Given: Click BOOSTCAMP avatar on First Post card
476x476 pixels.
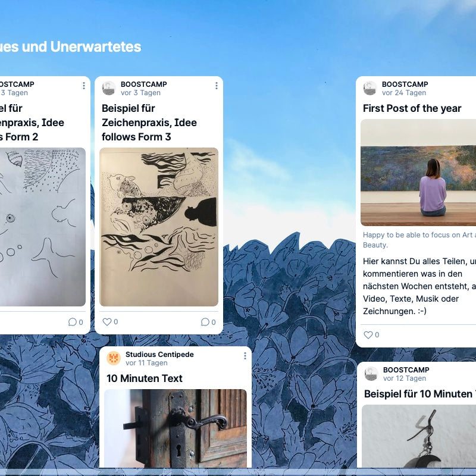Looking at the screenshot, I should coord(369,88).
